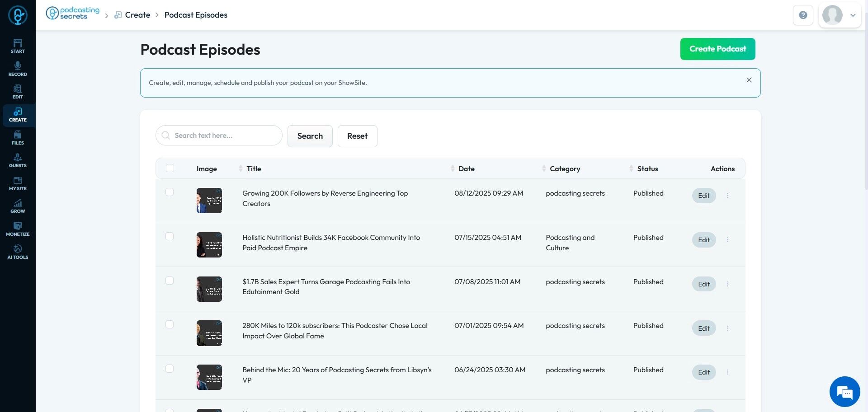The width and height of the screenshot is (868, 412).
Task: Toggle the select-all episodes checkbox
Action: click(170, 168)
